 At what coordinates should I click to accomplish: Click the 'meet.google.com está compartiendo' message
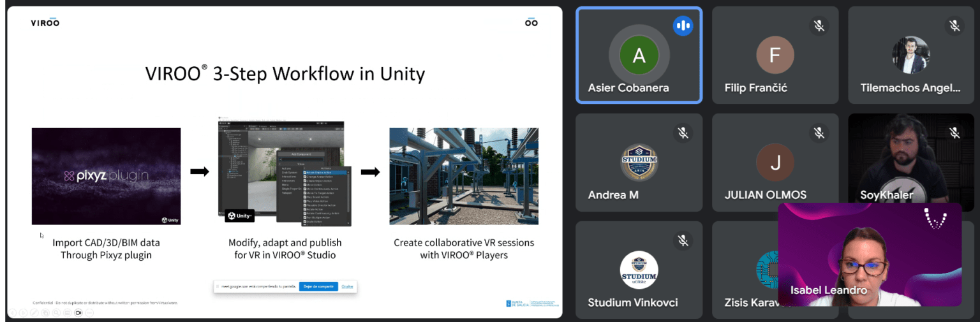pyautogui.click(x=258, y=287)
